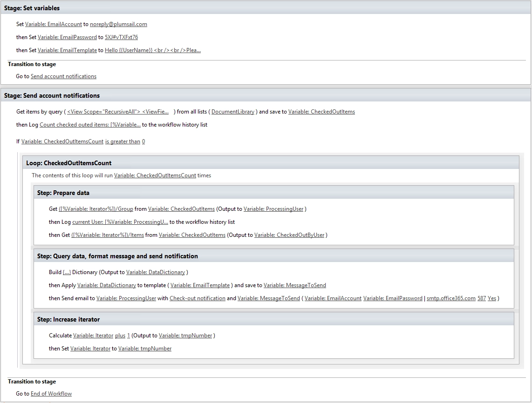Edit the Count checked outed items log message

pos(90,125)
